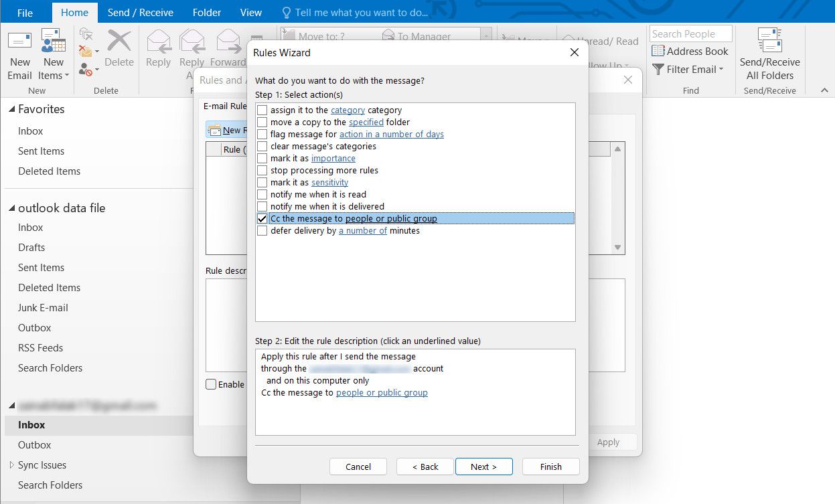Collapse the outlook data file tree
The width and height of the screenshot is (835, 504).
click(x=11, y=209)
